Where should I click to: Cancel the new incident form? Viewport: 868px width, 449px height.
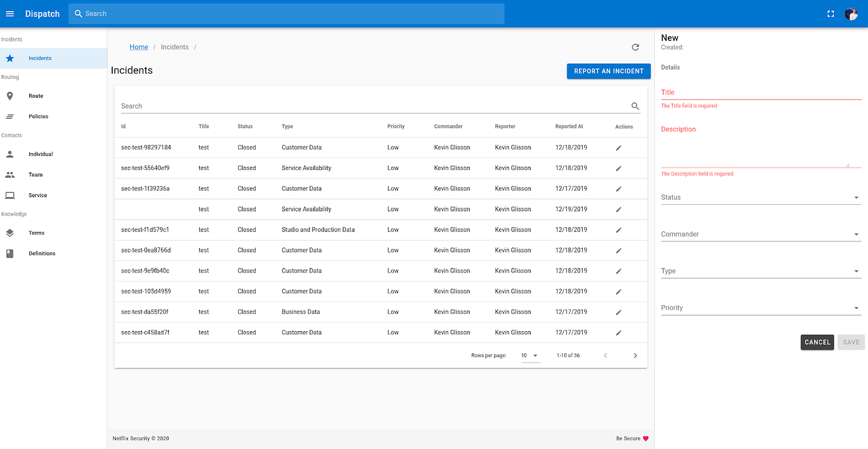(817, 342)
